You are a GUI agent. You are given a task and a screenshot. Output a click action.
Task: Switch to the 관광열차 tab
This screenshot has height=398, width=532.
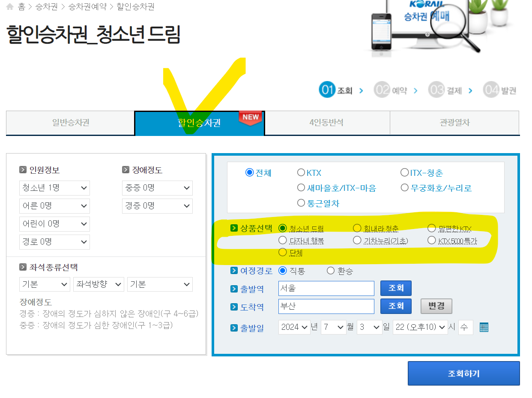(x=454, y=123)
